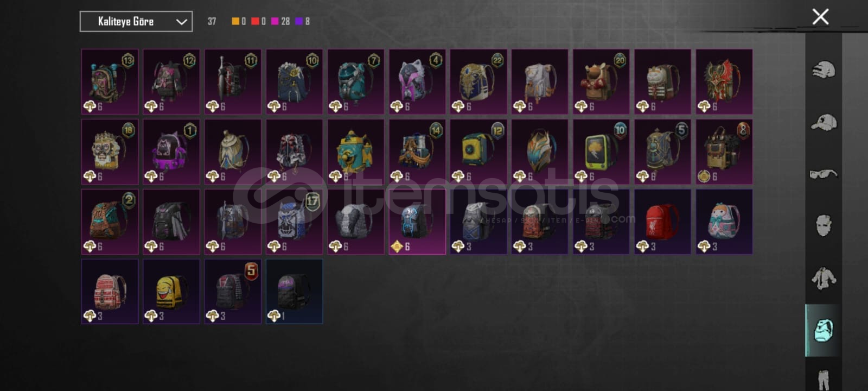Select the face mask category icon
Screen dimensions: 868x391
pos(824,225)
